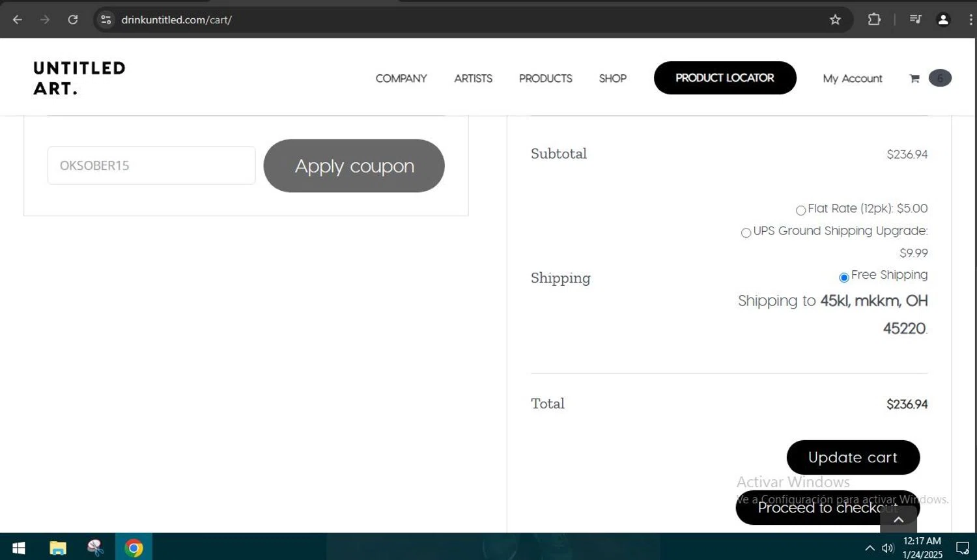The height and width of the screenshot is (560, 977).
Task: Click the scroll-to-top arrow button
Action: pyautogui.click(x=898, y=519)
